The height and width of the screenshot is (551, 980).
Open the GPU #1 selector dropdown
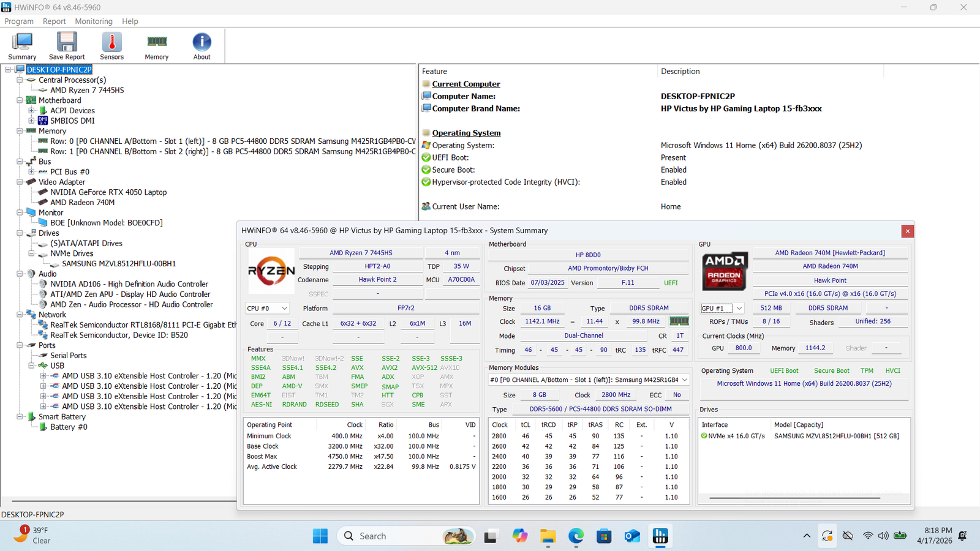pyautogui.click(x=722, y=309)
